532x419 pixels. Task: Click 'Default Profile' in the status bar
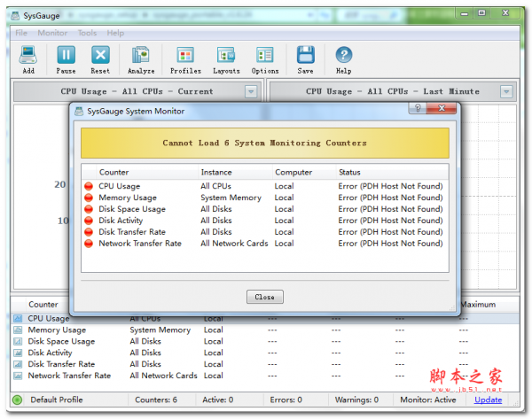click(57, 400)
